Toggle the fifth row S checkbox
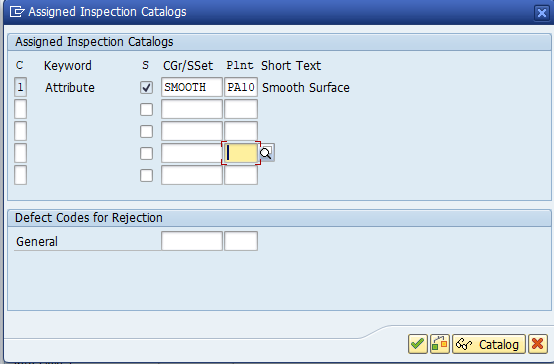The width and height of the screenshot is (554, 364). coord(146,175)
